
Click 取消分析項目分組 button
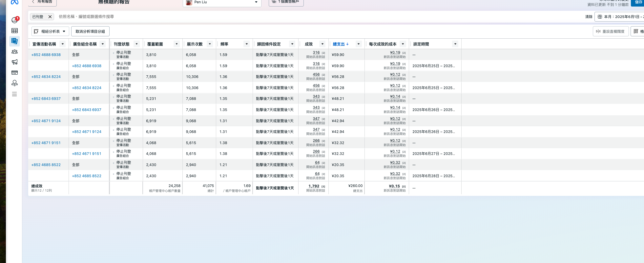click(90, 31)
